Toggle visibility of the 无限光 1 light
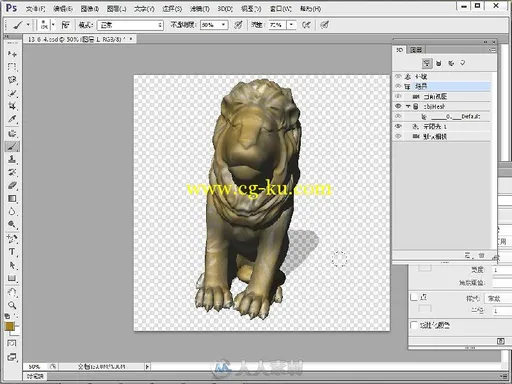Image resolution: width=512 pixels, height=384 pixels. pyautogui.click(x=398, y=126)
